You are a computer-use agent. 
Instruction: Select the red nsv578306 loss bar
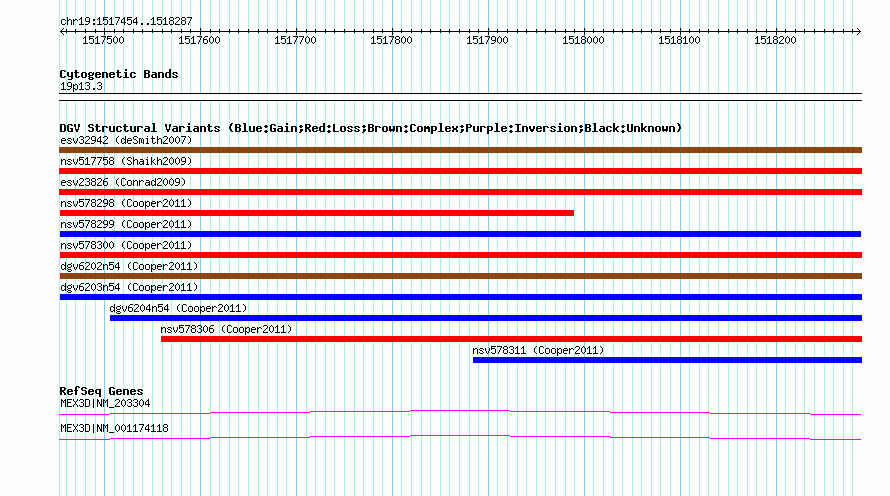[511, 339]
